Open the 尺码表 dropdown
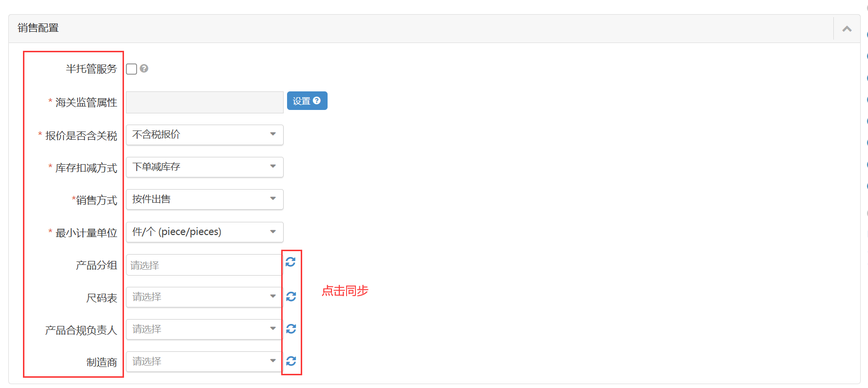Screen dimensions: 868x388 pos(204,297)
